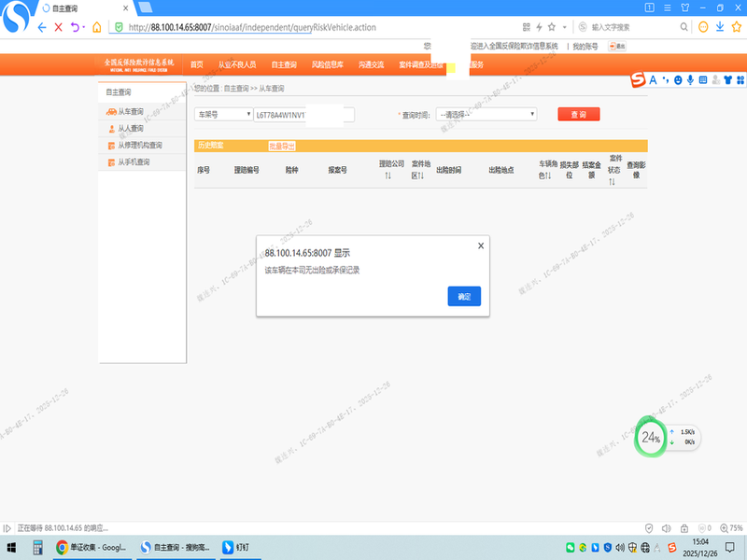Click the browser back arrow
Screen dimensions: 747x560
(42, 27)
